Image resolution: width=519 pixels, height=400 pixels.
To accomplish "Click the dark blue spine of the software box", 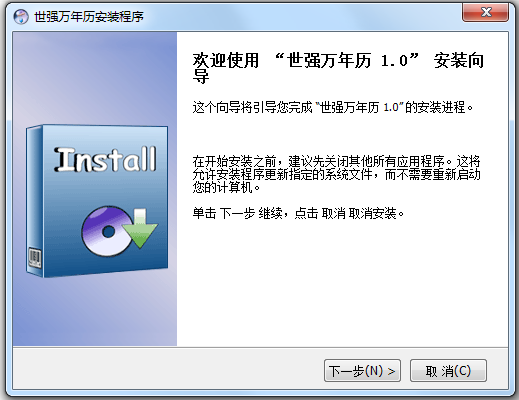I will click(35, 200).
